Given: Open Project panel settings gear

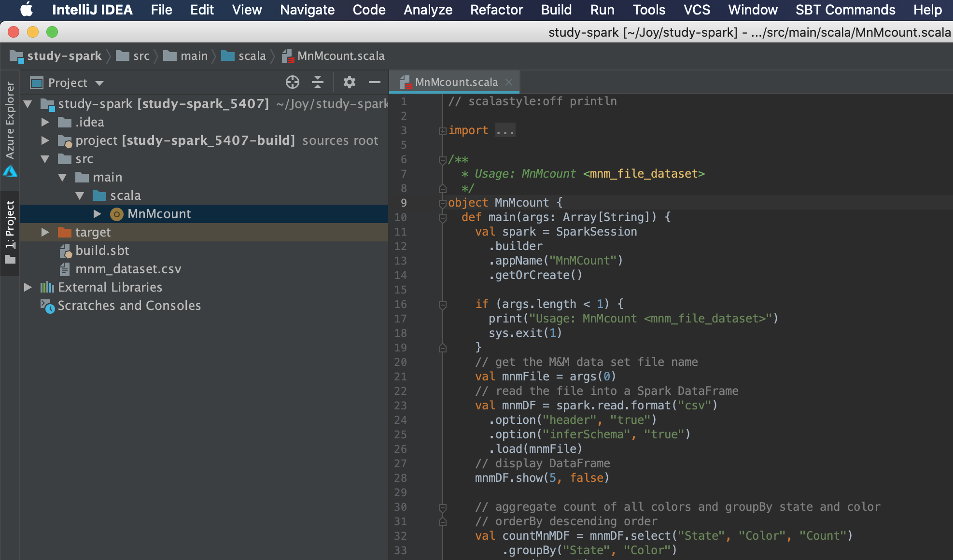Looking at the screenshot, I should [x=349, y=83].
